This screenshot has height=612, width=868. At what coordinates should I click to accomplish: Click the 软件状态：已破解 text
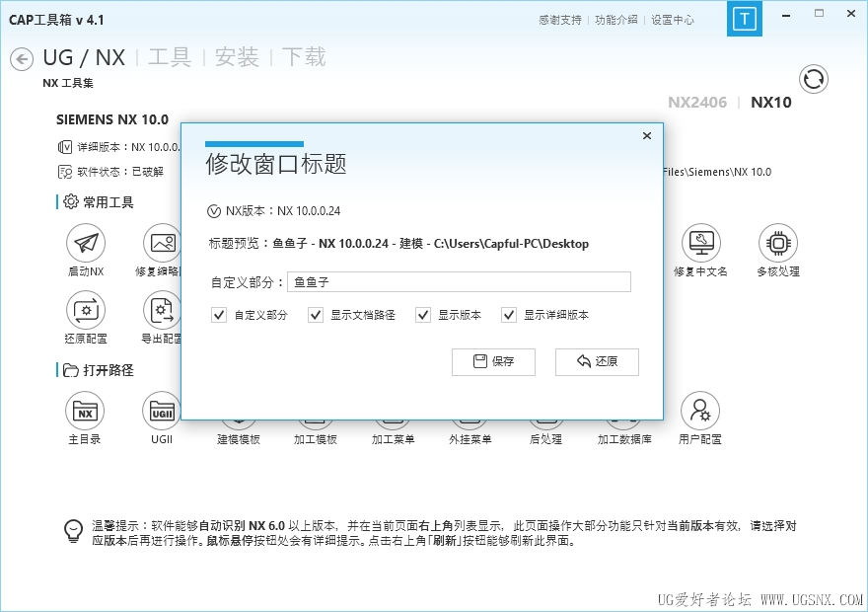click(x=120, y=172)
